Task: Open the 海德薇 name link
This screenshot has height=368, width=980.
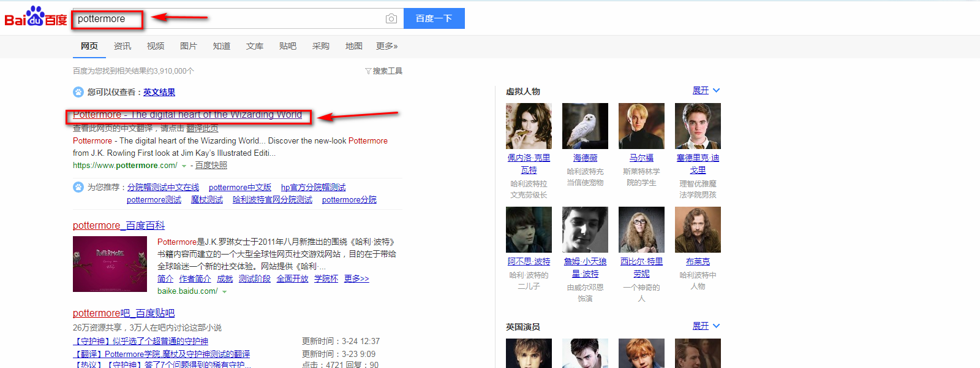Action: pos(585,158)
